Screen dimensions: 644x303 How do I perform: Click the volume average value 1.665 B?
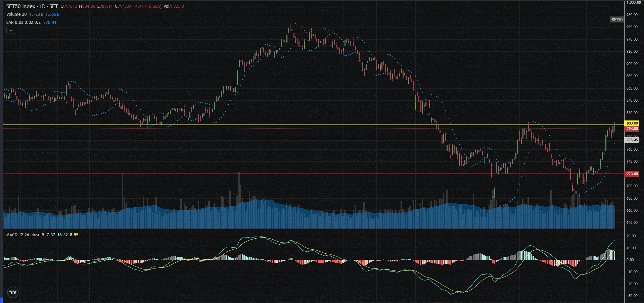click(x=52, y=14)
